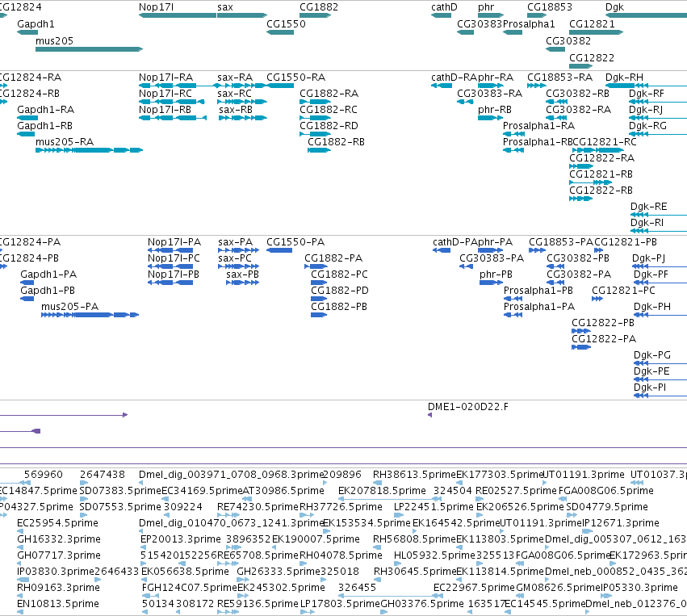
Task: Click the phr gene label
Action: pyautogui.click(x=486, y=7)
